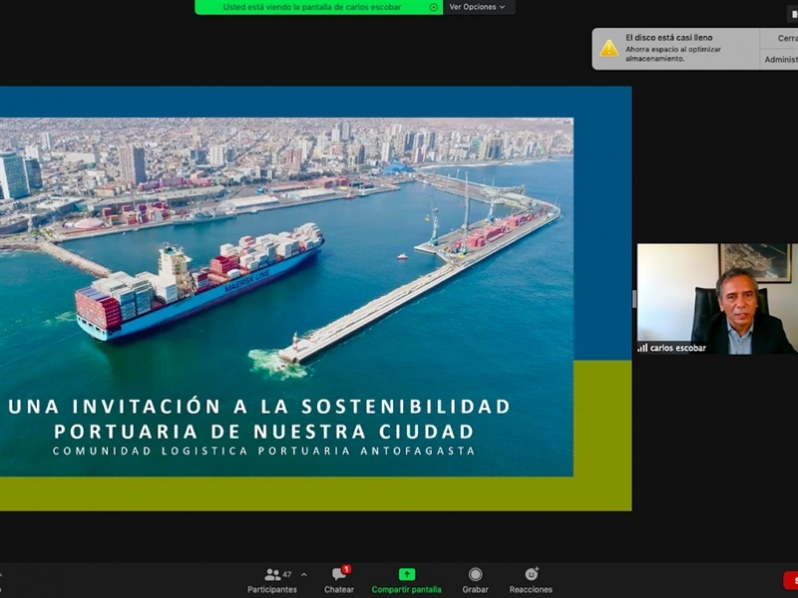
Task: Click signal bars icon beside carlos escobar
Action: click(x=642, y=348)
